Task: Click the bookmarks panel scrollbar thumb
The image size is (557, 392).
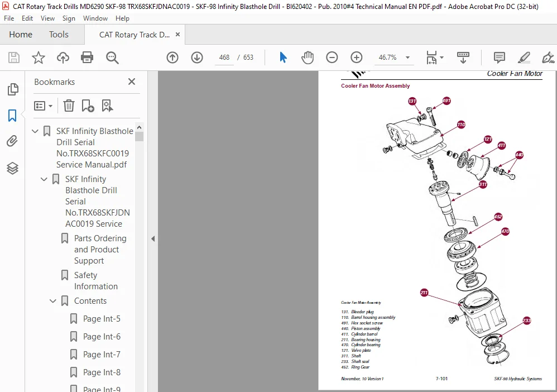Action: tap(140, 136)
